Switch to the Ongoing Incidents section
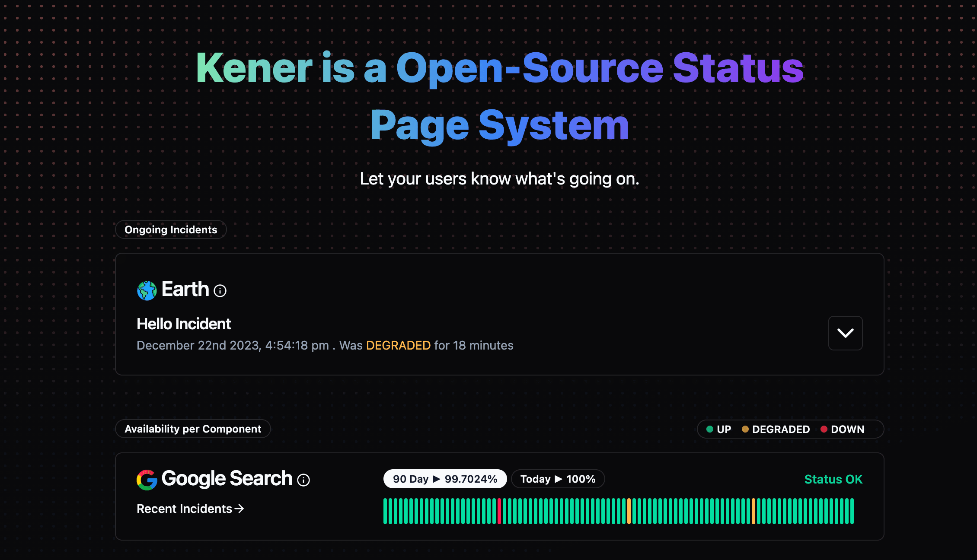 pyautogui.click(x=171, y=229)
